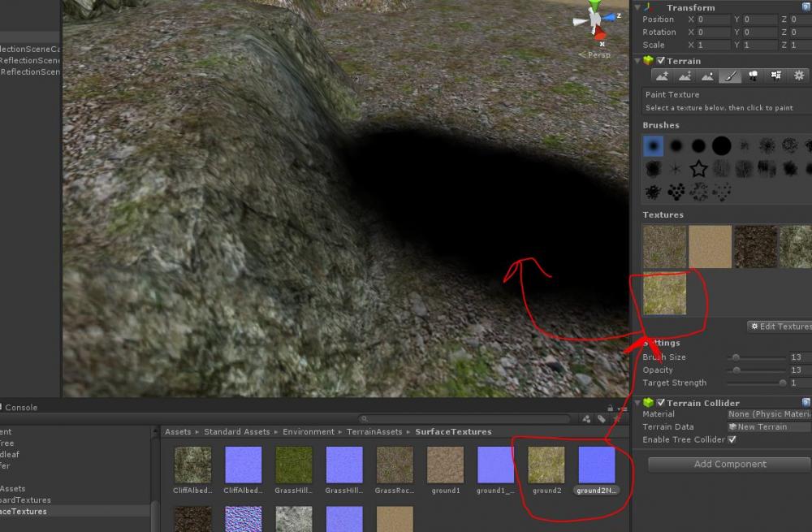The width and height of the screenshot is (812, 532).
Task: Pick the star-shaped brush
Action: coord(698,169)
